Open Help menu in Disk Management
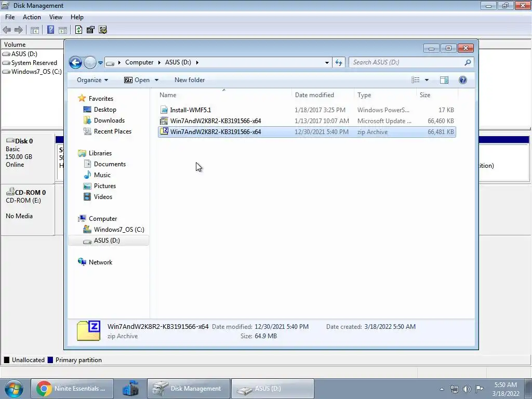This screenshot has height=399, width=532. tap(77, 17)
